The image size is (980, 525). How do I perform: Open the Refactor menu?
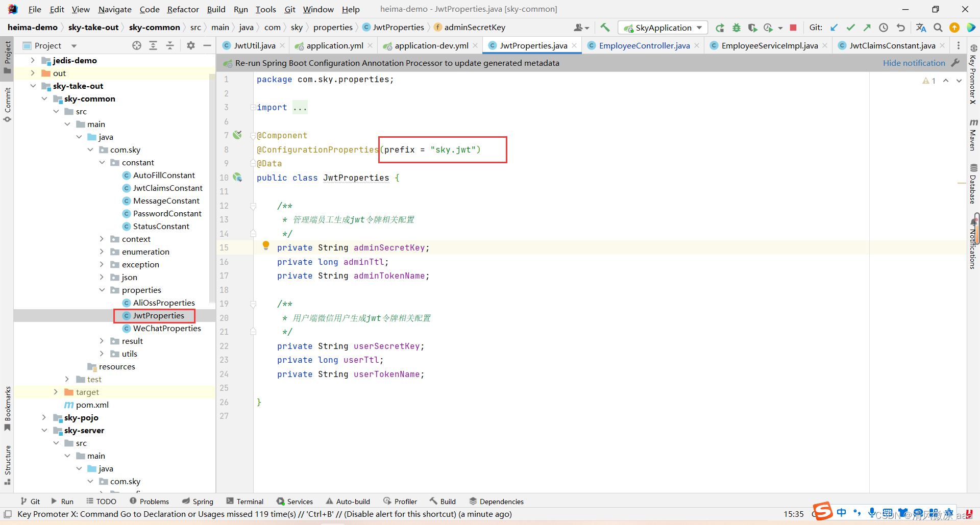pos(183,9)
